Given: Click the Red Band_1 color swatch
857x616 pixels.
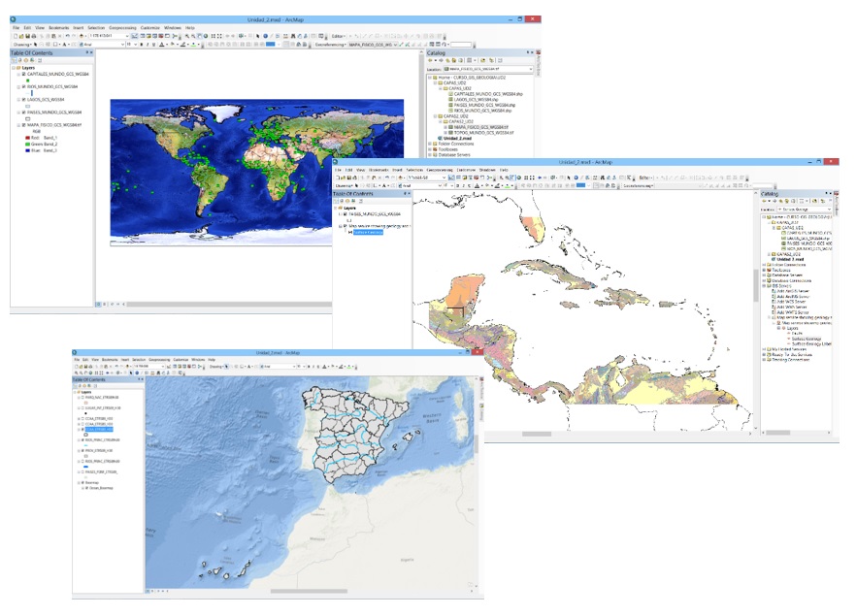Looking at the screenshot, I should coord(25,138).
